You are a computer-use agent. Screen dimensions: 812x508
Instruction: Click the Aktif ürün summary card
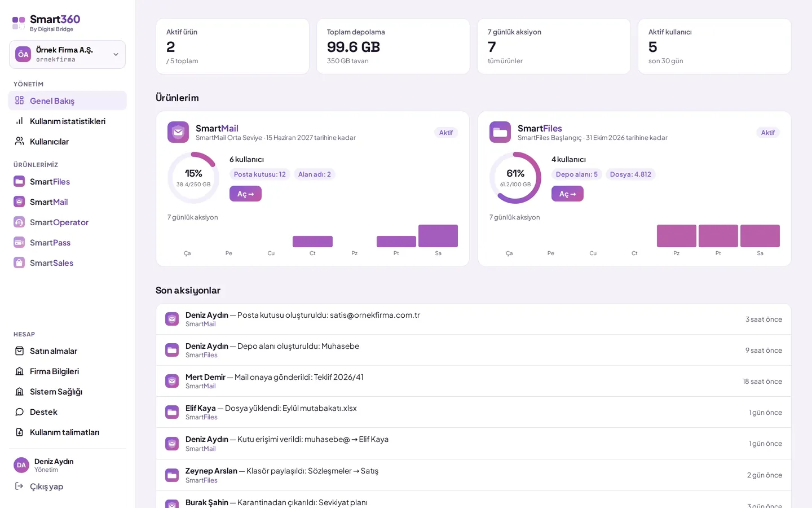coord(232,46)
